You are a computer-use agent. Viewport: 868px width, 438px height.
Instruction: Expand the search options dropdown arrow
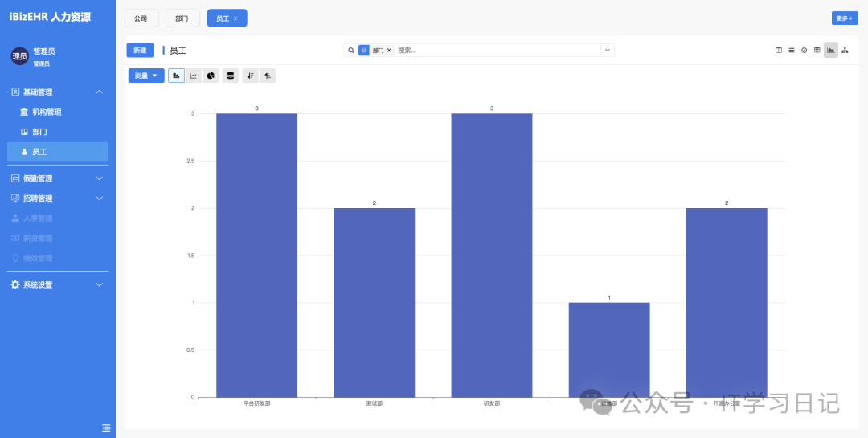(608, 51)
